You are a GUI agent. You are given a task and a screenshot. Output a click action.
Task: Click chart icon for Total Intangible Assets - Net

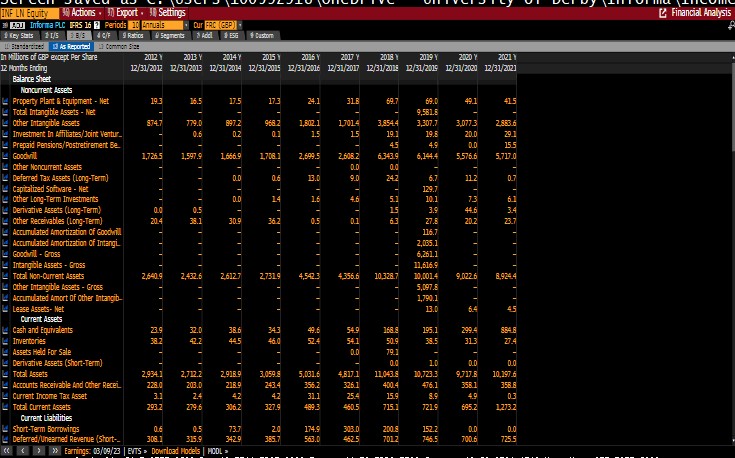[x=5, y=112]
